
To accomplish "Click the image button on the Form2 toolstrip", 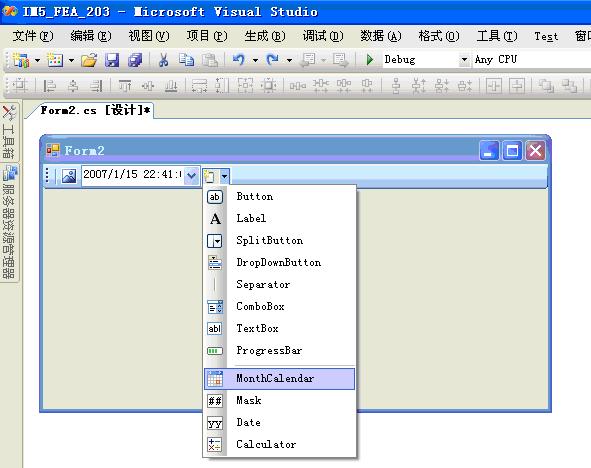I will click(69, 176).
